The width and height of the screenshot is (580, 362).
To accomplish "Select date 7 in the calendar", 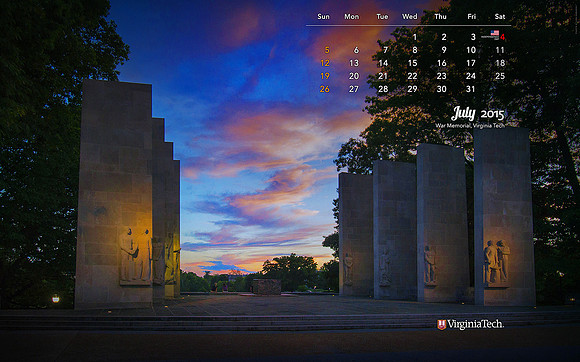I will click(x=385, y=50).
